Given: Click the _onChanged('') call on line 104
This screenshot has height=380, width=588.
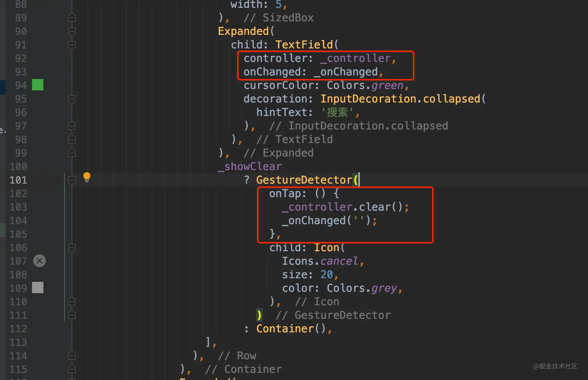Looking at the screenshot, I should (x=327, y=221).
